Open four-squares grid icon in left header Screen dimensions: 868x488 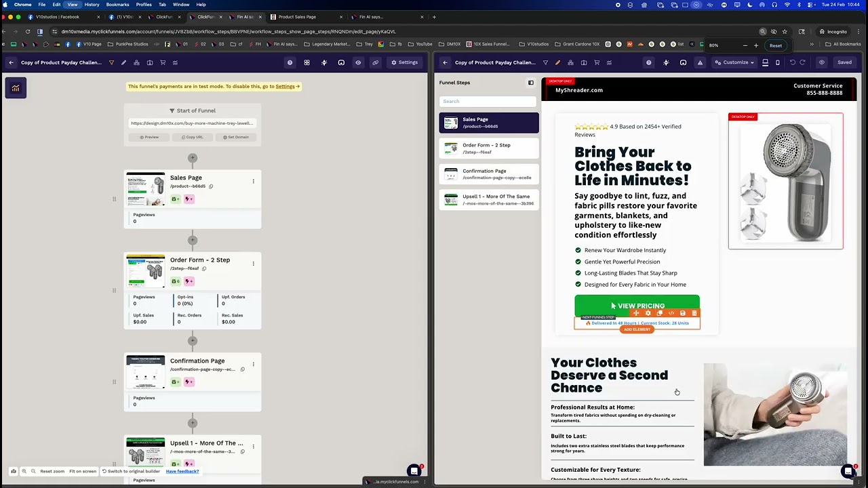[x=307, y=62]
